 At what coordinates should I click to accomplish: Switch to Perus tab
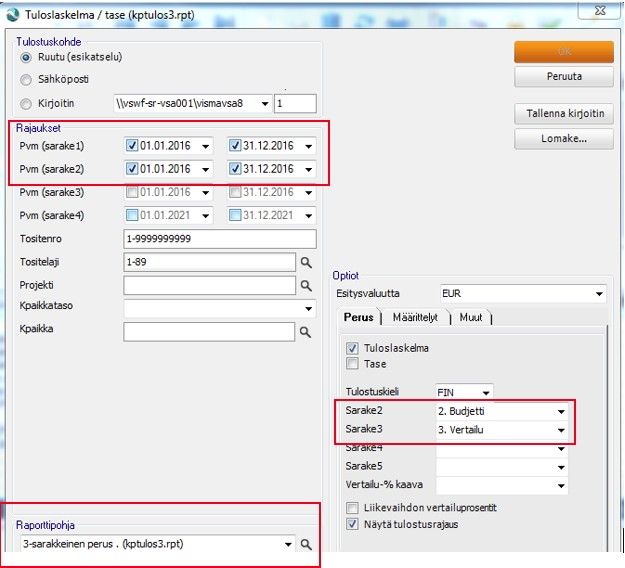358,317
